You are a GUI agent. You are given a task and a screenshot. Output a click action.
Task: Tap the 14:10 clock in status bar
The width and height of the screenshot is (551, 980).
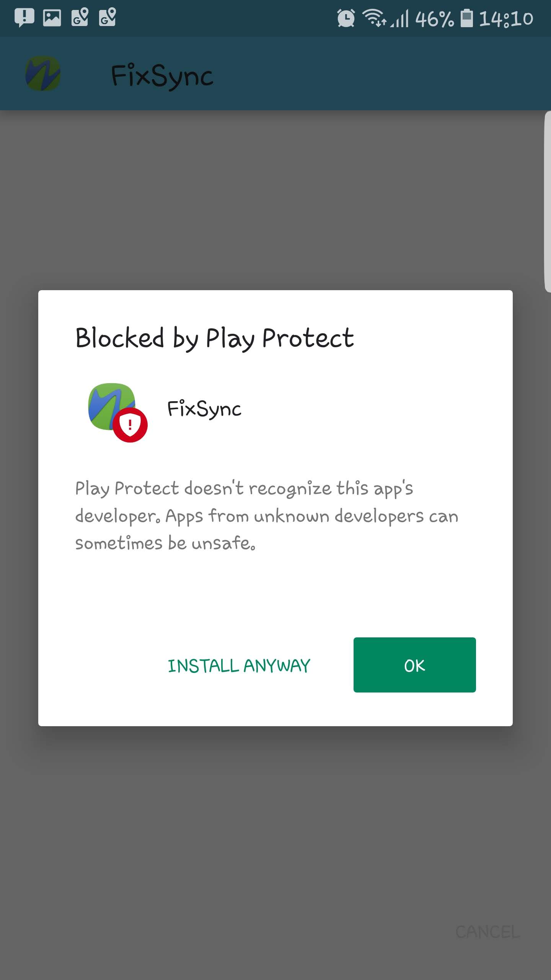pyautogui.click(x=506, y=18)
